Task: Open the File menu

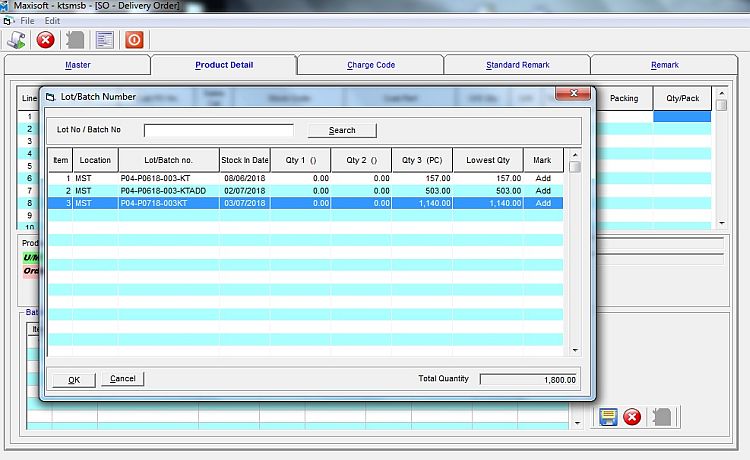Action: [x=27, y=20]
